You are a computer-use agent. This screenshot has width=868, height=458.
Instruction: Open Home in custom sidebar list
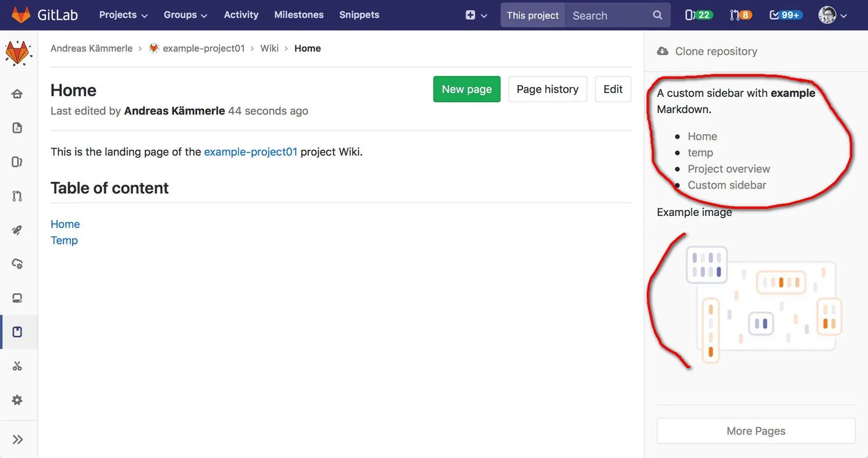click(703, 136)
